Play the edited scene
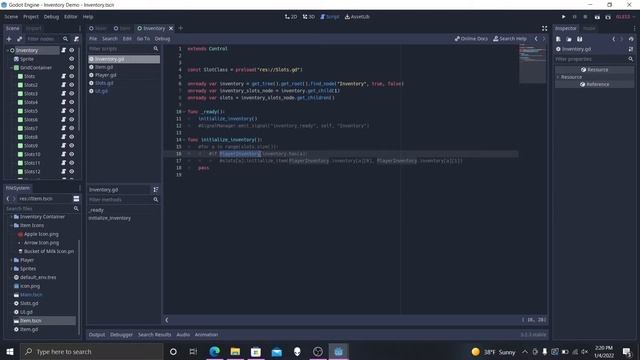Image resolution: width=640 pixels, height=360 pixels. coord(597,17)
